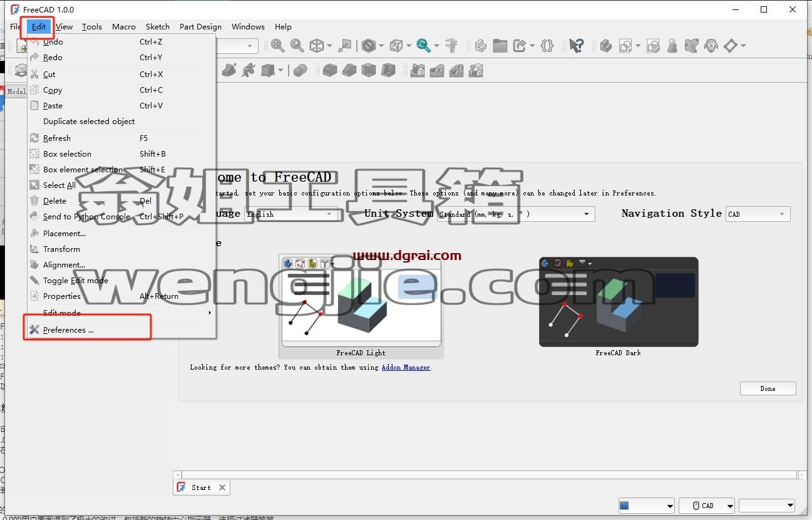The image size is (812, 520).
Task: Expand the isometric view dropdown arrow
Action: tap(328, 46)
